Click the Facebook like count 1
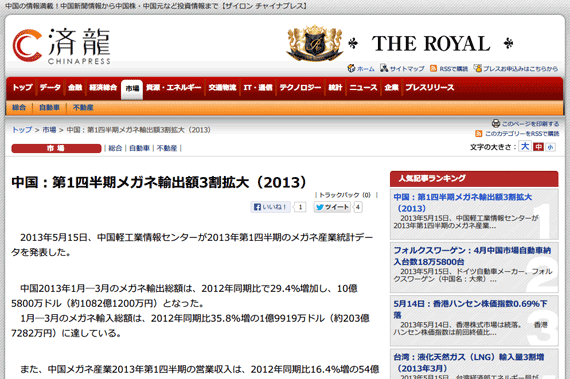570x379 pixels. tap(300, 207)
